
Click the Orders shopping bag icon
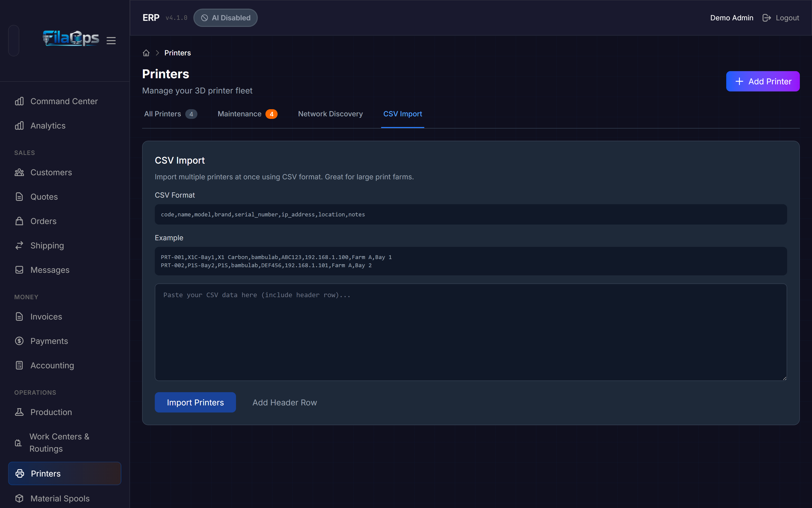19,221
